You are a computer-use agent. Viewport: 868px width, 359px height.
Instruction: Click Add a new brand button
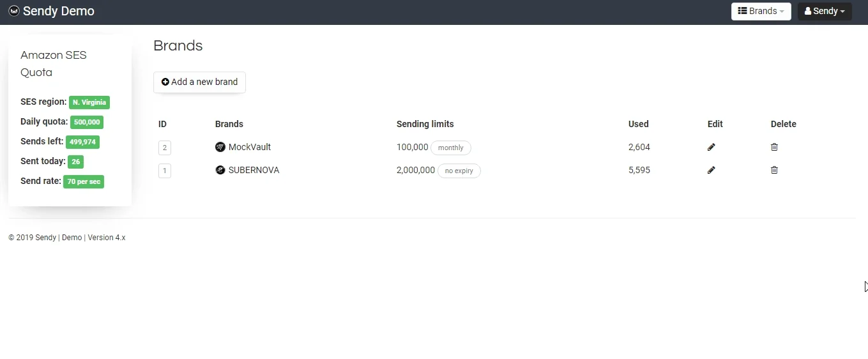199,82
